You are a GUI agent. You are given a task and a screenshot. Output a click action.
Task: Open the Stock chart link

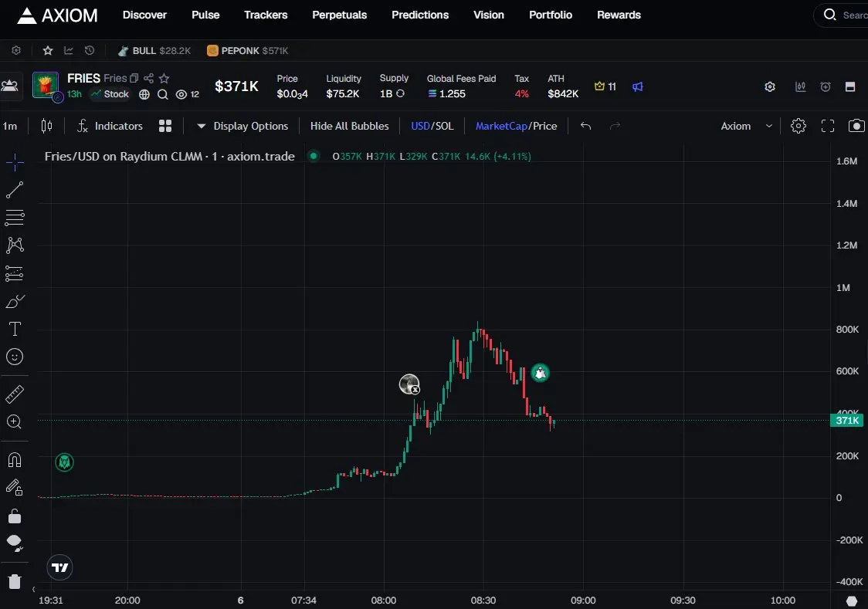pyautogui.click(x=110, y=94)
